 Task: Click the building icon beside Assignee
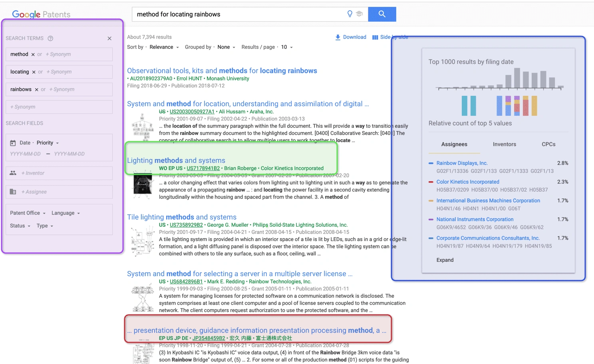[x=13, y=192]
